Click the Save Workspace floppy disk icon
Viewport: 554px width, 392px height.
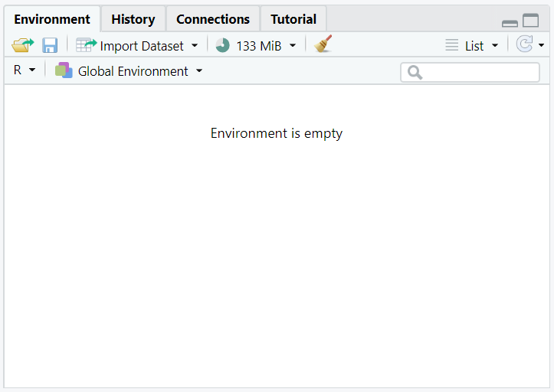[x=50, y=45]
